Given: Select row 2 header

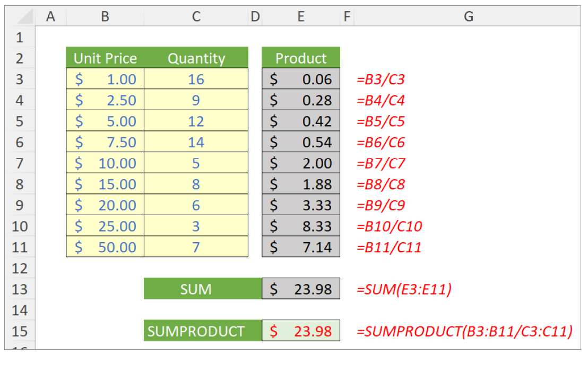Looking at the screenshot, I should coord(20,58).
